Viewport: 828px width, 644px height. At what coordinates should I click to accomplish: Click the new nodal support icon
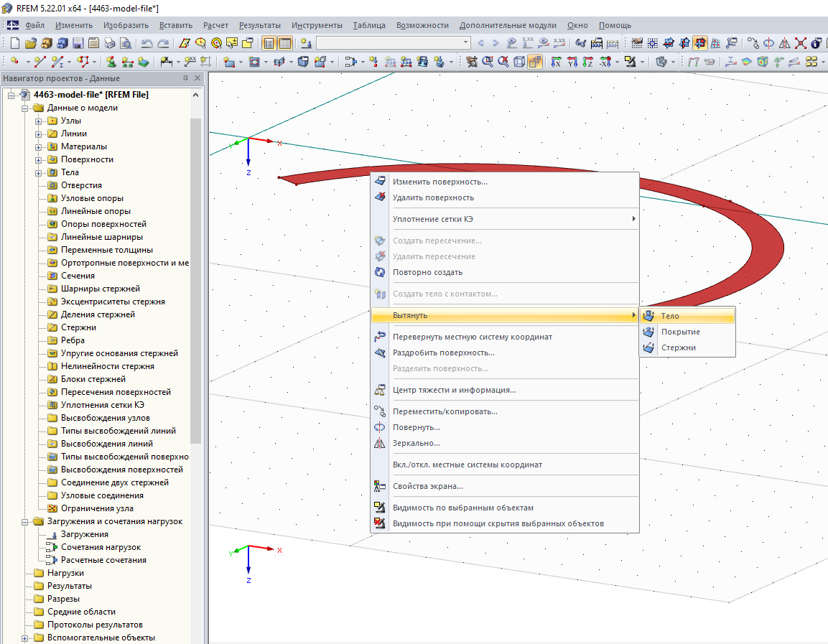tap(112, 62)
